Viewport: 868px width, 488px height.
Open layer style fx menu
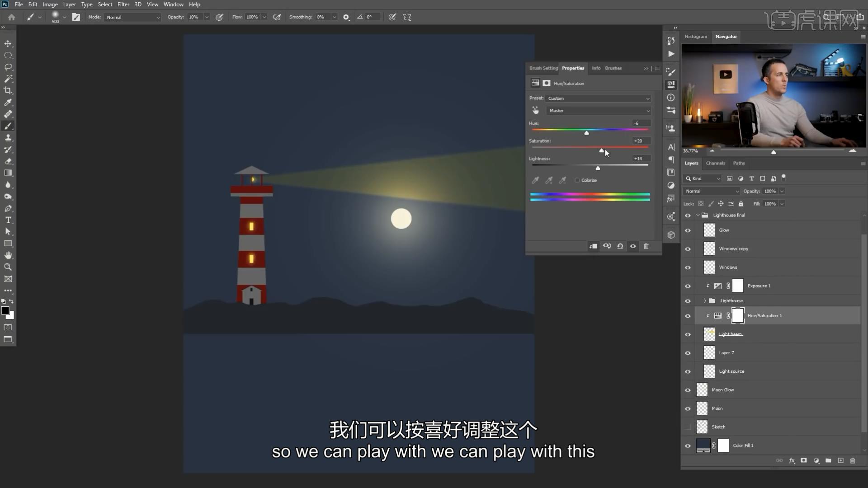point(792,460)
